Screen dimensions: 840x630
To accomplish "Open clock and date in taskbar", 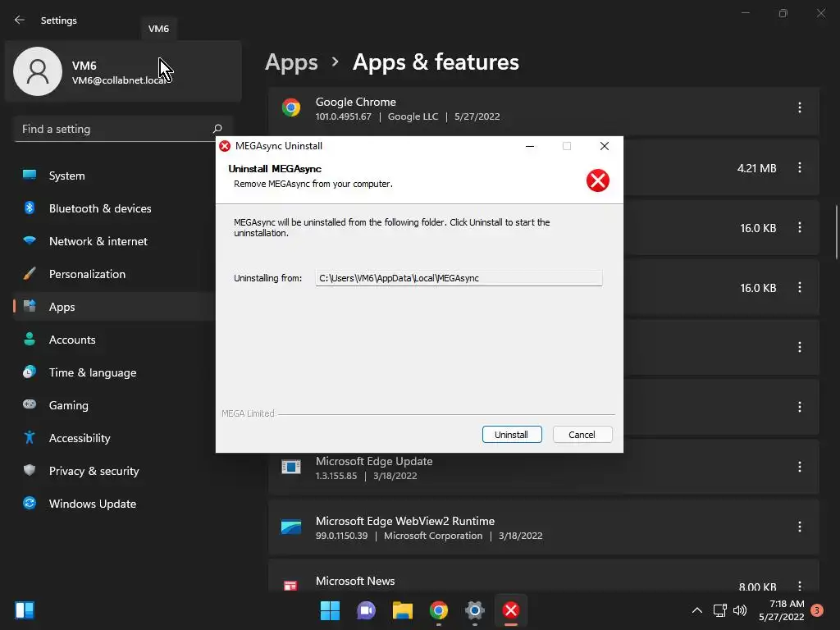I will (x=782, y=610).
